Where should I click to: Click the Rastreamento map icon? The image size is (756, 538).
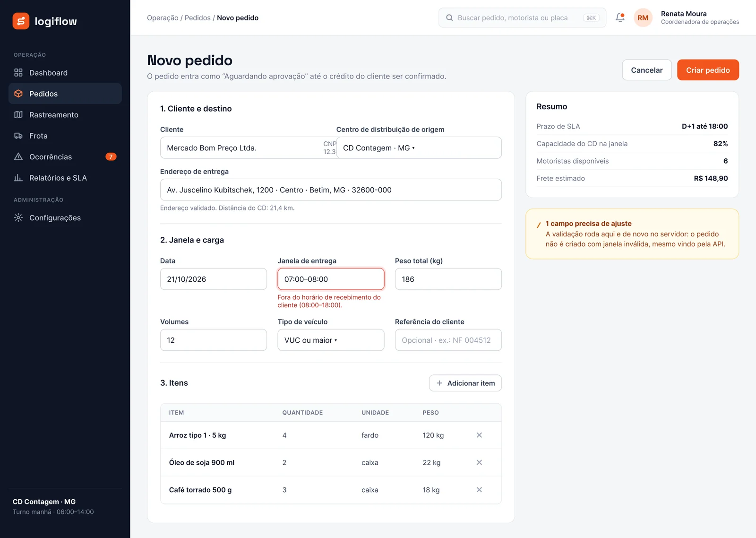pyautogui.click(x=18, y=114)
